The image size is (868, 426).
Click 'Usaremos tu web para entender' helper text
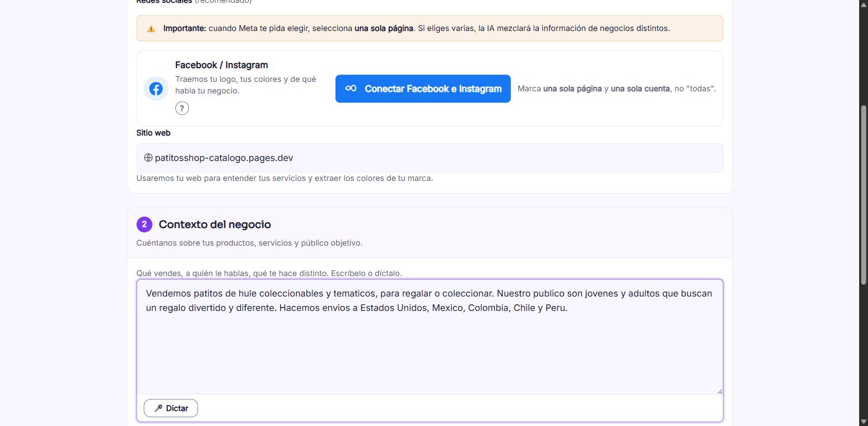point(285,178)
